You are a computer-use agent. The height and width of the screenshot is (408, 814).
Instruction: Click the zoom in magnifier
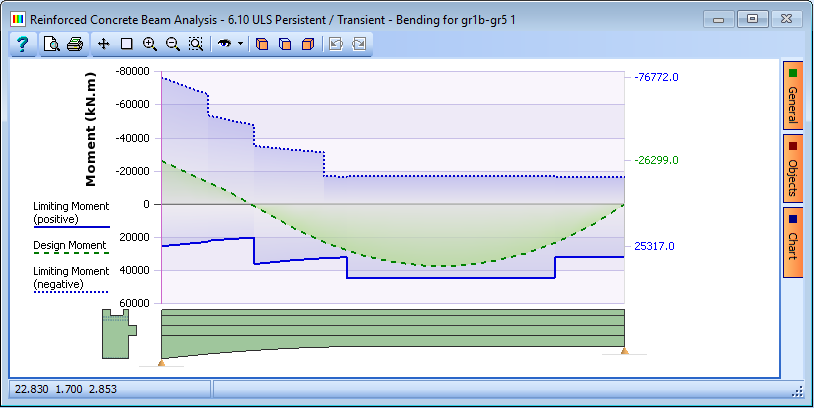pos(150,44)
